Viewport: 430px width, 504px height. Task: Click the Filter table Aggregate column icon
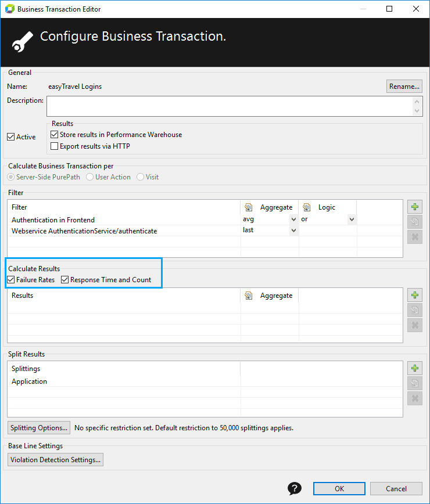(x=249, y=207)
